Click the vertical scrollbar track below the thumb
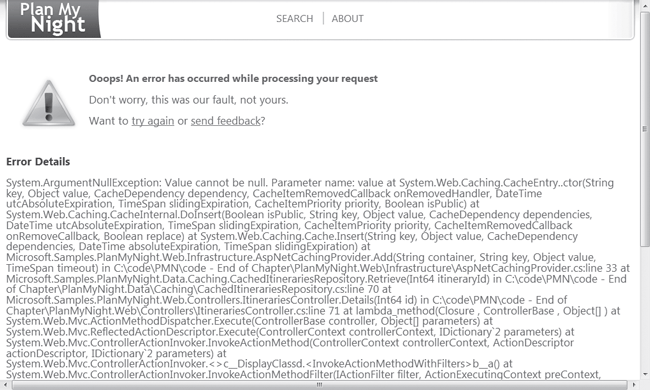Image resolution: width=650 pixels, height=390 pixels. (645, 309)
